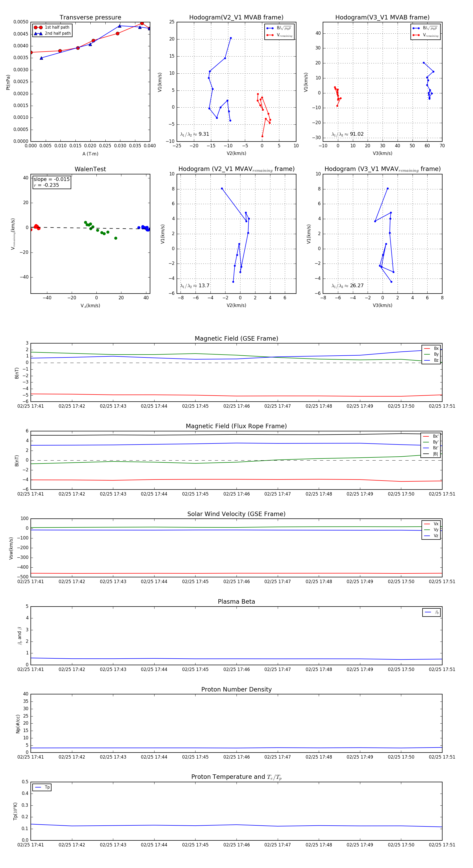The height and width of the screenshot is (868, 473).
Task: Click the "Proton Number Density" title
Action: coord(236,689)
